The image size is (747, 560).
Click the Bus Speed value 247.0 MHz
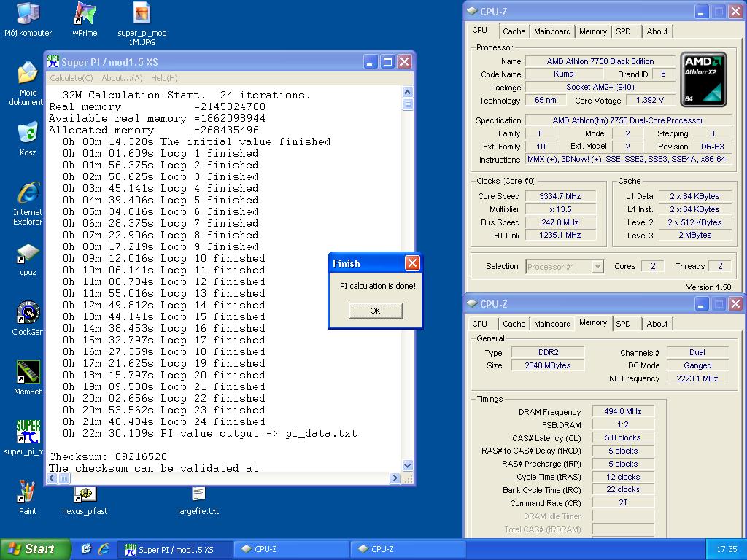560,222
